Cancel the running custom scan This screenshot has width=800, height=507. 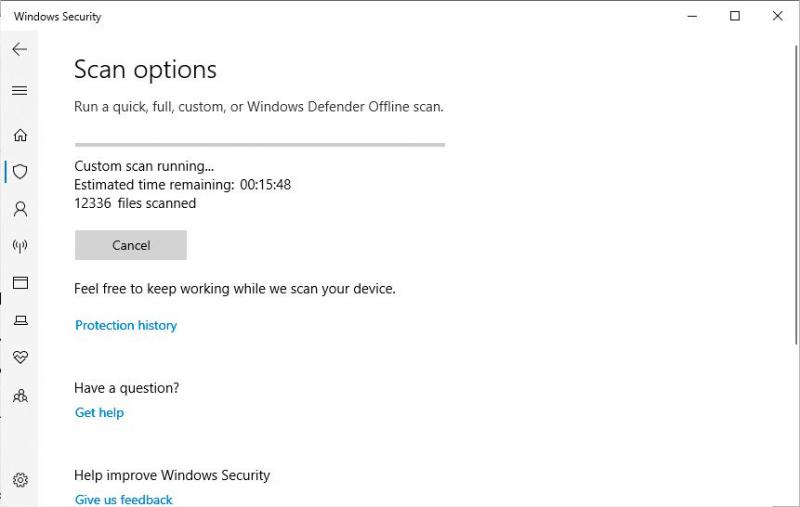131,245
